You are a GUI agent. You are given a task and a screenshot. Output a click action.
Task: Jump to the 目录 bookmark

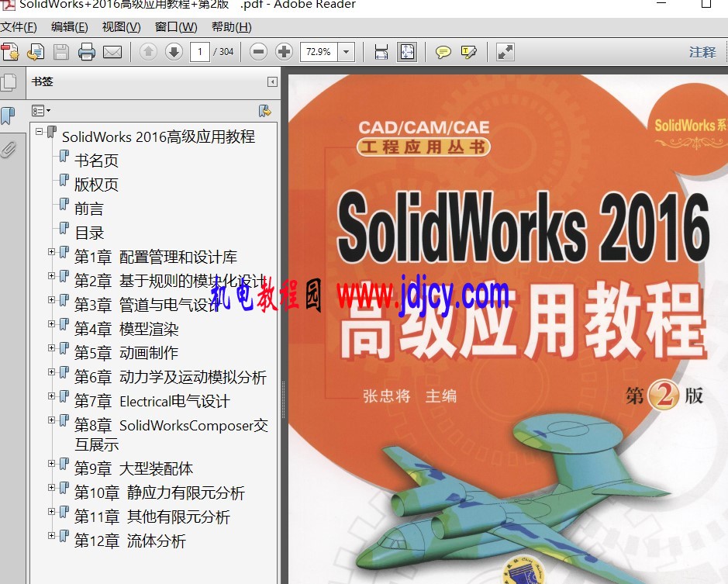(89, 233)
